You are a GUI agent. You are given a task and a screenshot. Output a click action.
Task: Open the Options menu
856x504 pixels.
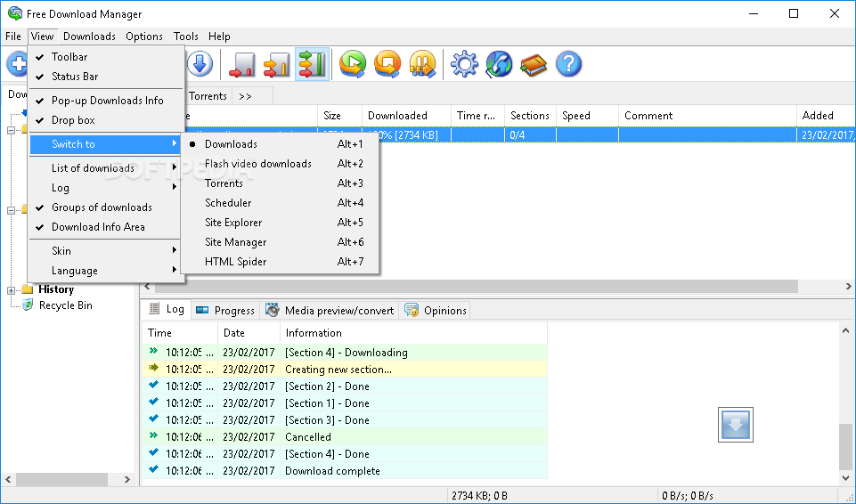click(x=144, y=37)
